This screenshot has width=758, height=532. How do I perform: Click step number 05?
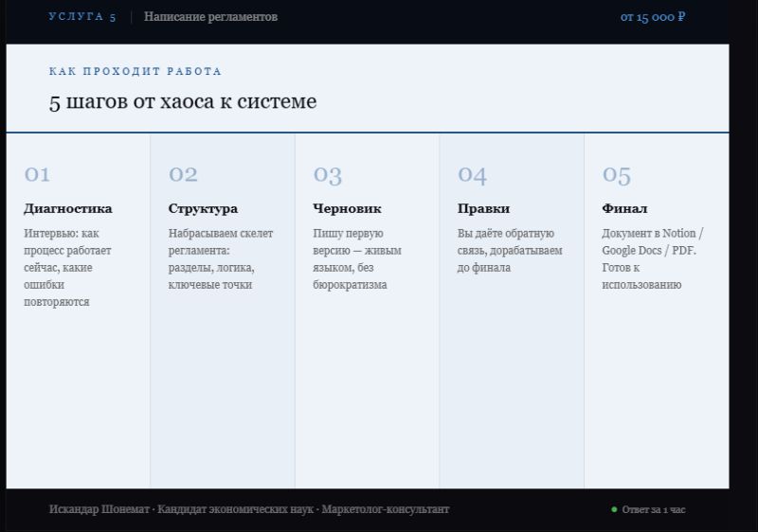(616, 174)
